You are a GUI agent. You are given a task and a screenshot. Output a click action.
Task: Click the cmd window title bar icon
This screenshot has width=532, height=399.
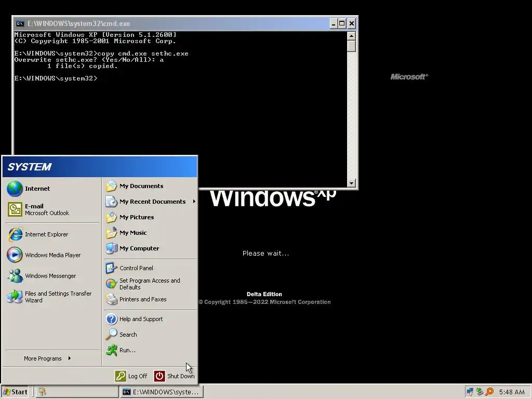click(x=20, y=23)
